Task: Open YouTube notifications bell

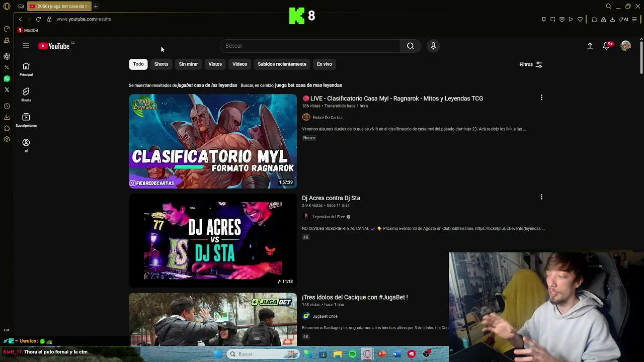Action: pyautogui.click(x=607, y=46)
